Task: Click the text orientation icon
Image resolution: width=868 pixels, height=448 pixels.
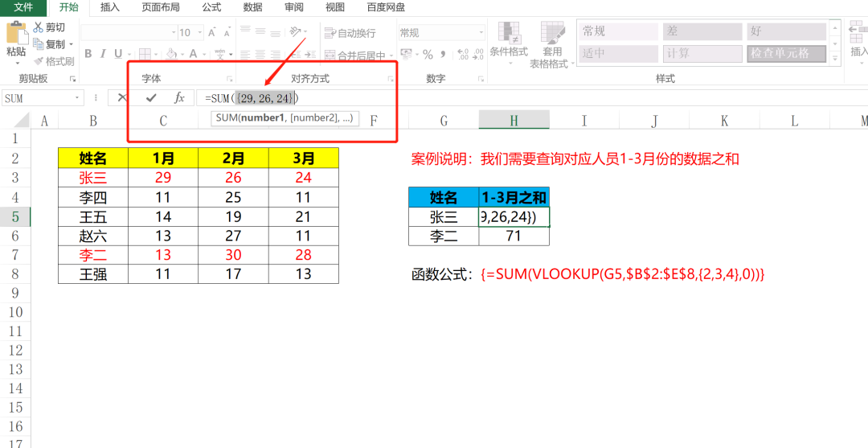Action: tap(296, 31)
